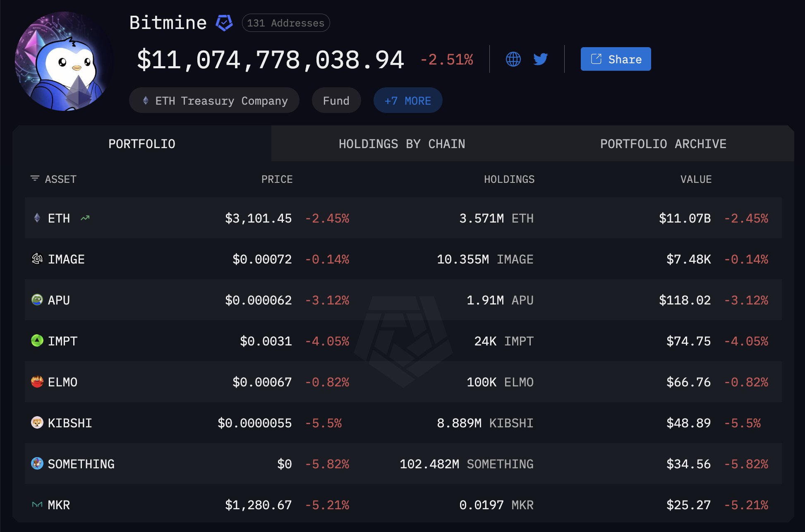Click the Ethereum diamond icon in the ETH row
Image resolution: width=805 pixels, height=532 pixels.
(37, 218)
